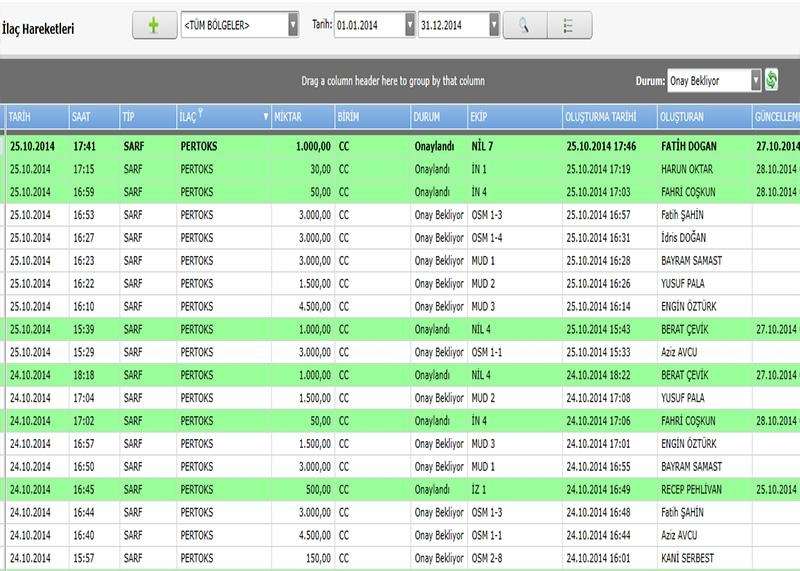Select RECEP PEHLİVAN in the Oluşturan column
The image size is (800, 571).
click(x=691, y=490)
